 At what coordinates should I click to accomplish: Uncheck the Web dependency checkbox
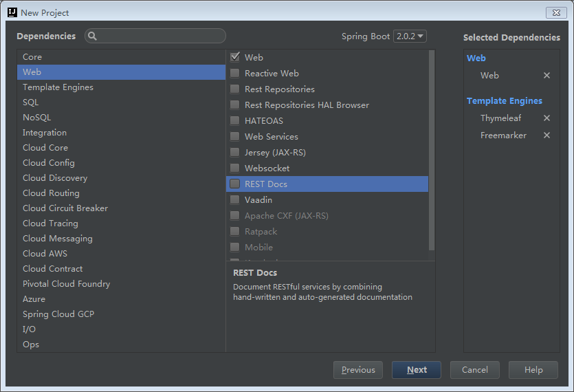point(234,57)
